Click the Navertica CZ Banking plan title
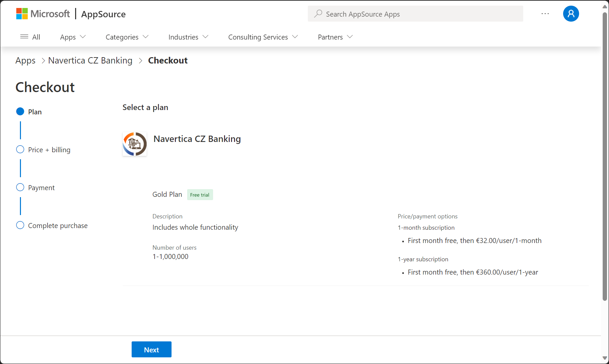 [197, 139]
